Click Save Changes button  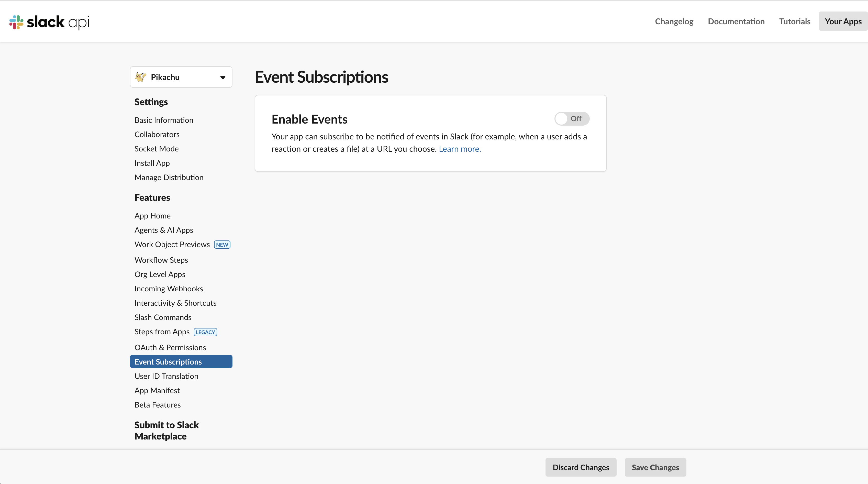(x=655, y=467)
